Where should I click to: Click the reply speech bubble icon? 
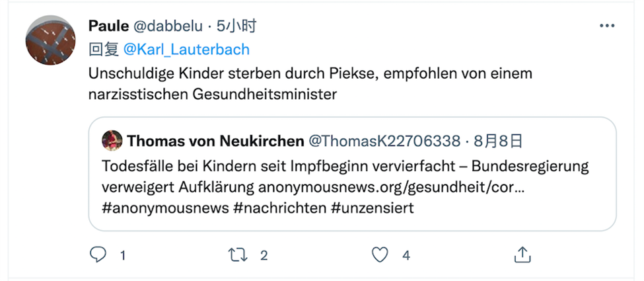tap(97, 255)
